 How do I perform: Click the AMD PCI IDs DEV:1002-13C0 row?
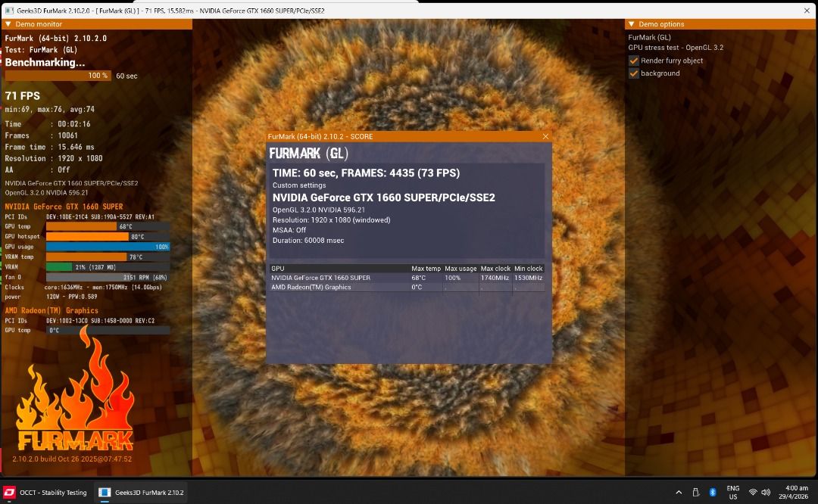point(80,321)
